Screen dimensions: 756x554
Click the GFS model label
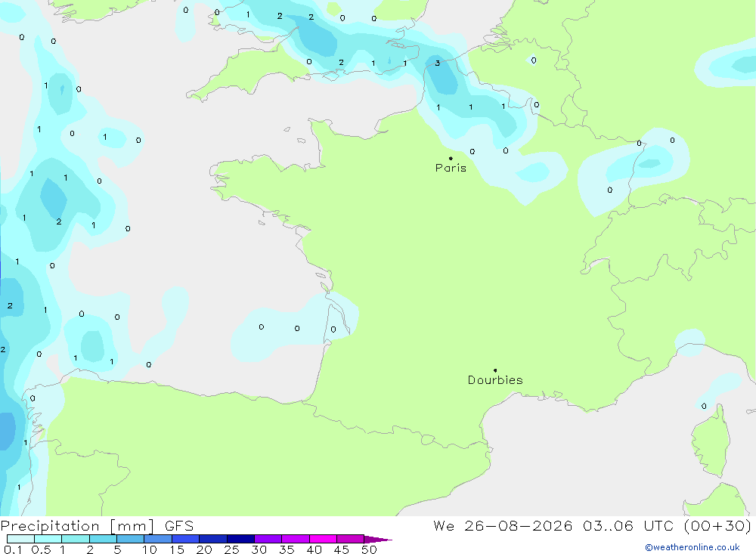179,526
